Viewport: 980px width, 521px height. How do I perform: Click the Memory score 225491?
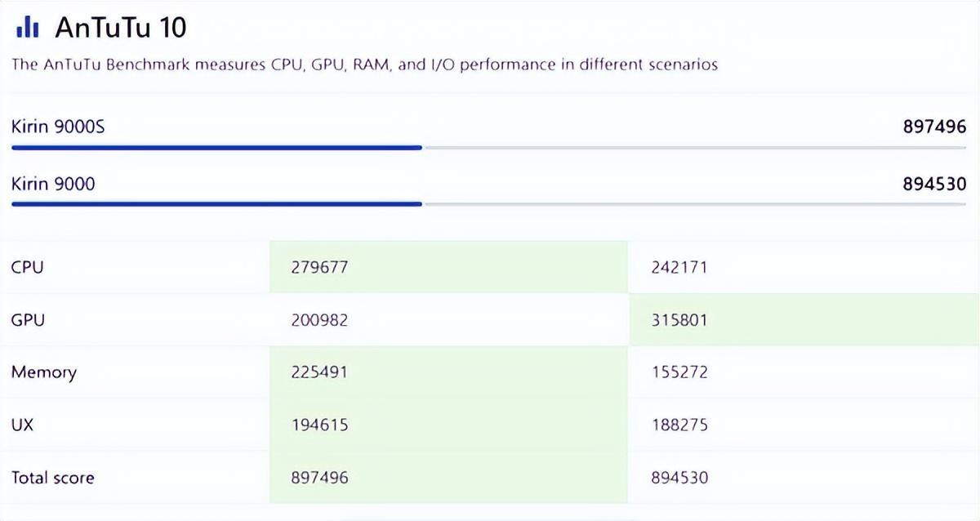click(x=319, y=372)
